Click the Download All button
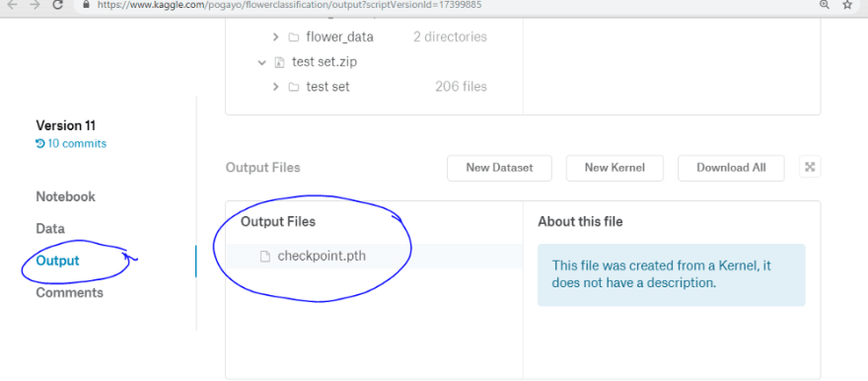The height and width of the screenshot is (381, 868). point(731,168)
